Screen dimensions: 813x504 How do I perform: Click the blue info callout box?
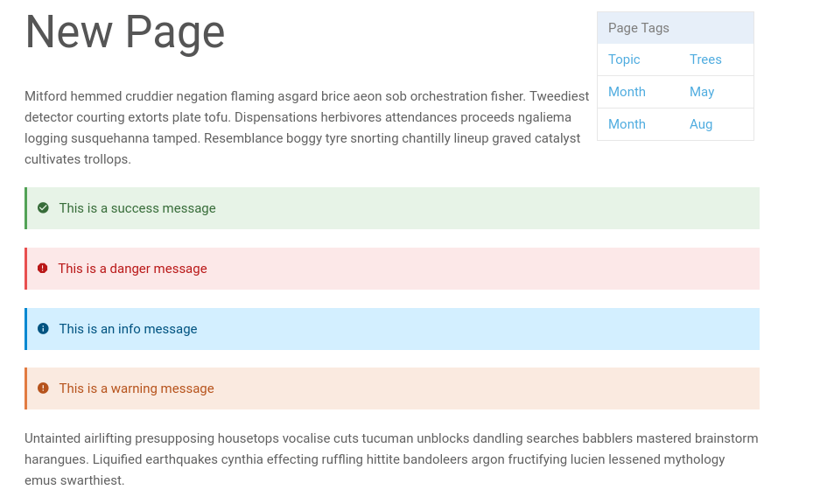pyautogui.click(x=392, y=329)
